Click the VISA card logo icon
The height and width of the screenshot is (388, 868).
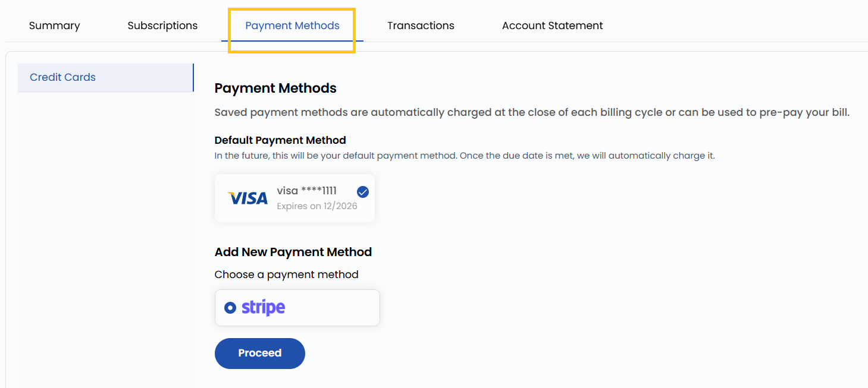248,198
